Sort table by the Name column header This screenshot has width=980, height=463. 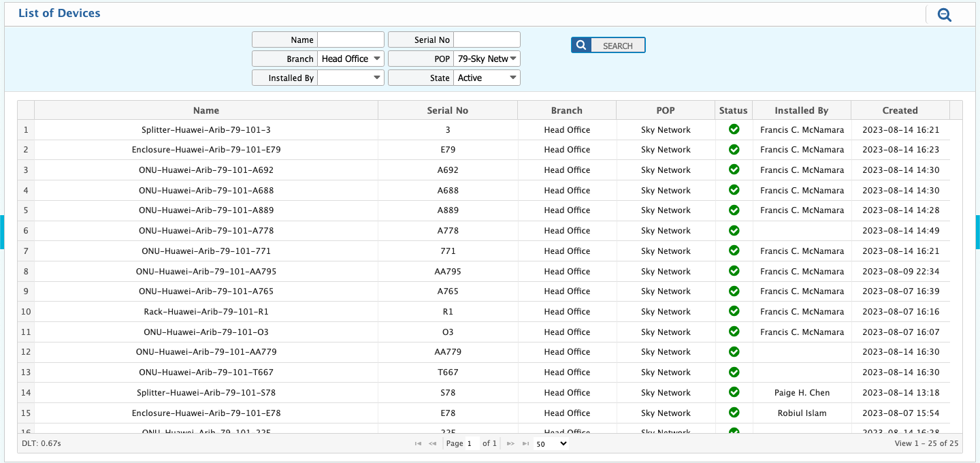206,110
